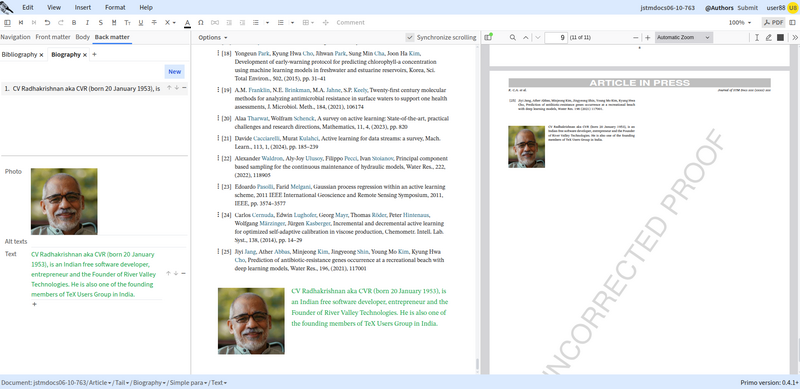Screen dimensions: 800x389
Task: Open the View menu
Action: [x=54, y=8]
